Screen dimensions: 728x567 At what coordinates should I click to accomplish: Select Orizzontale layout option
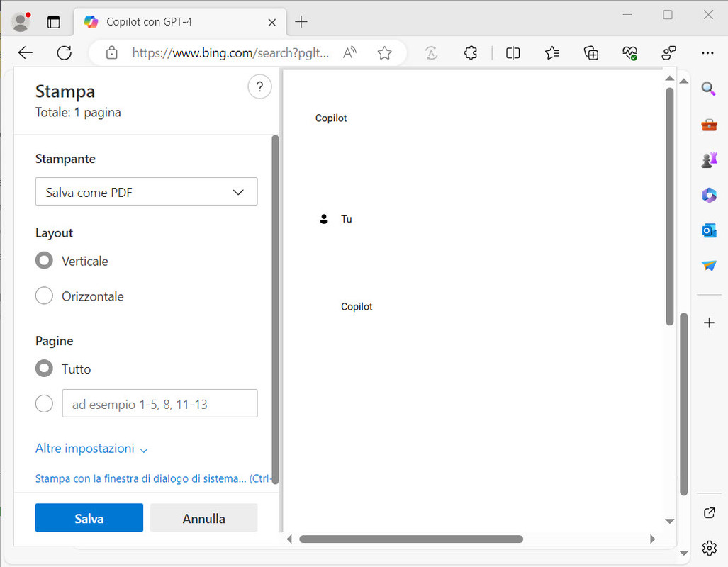click(44, 296)
